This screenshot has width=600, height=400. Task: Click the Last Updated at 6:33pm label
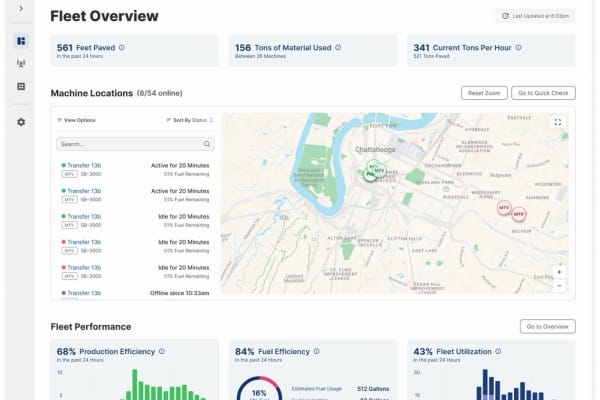[541, 16]
